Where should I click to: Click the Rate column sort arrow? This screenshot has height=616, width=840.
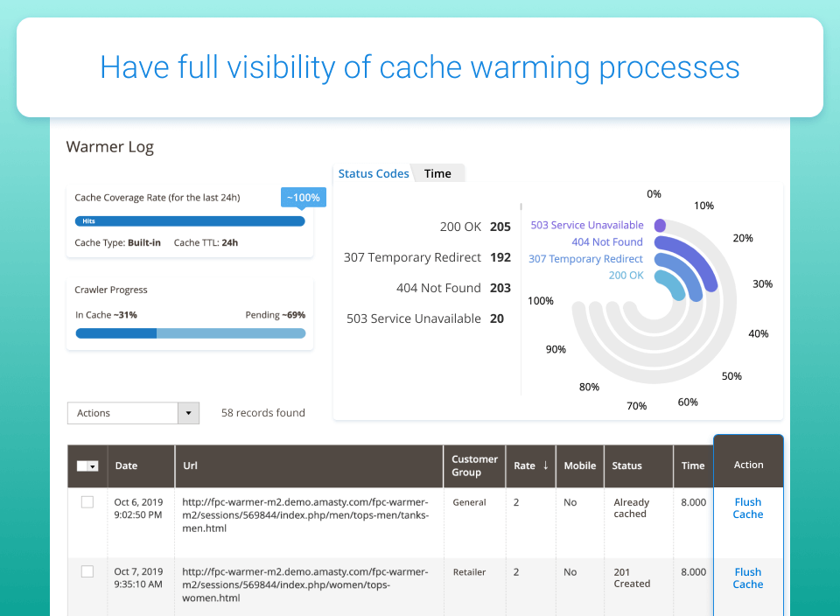[x=545, y=465]
